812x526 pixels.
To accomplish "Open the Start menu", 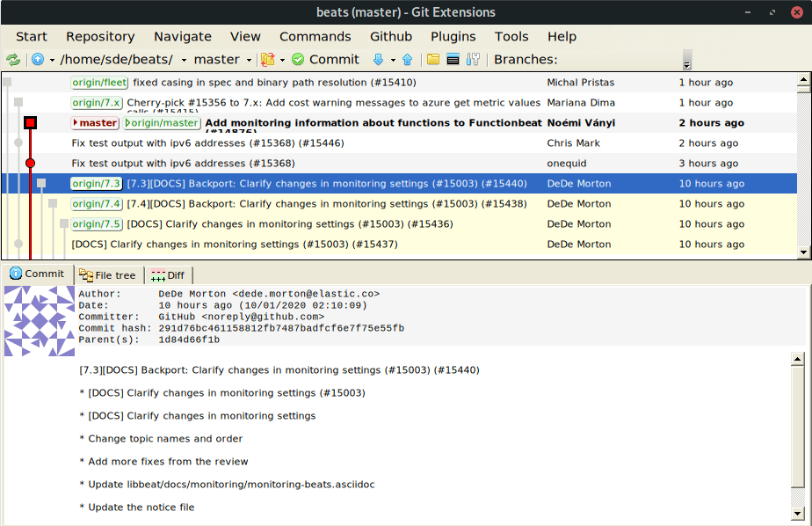I will tap(31, 37).
